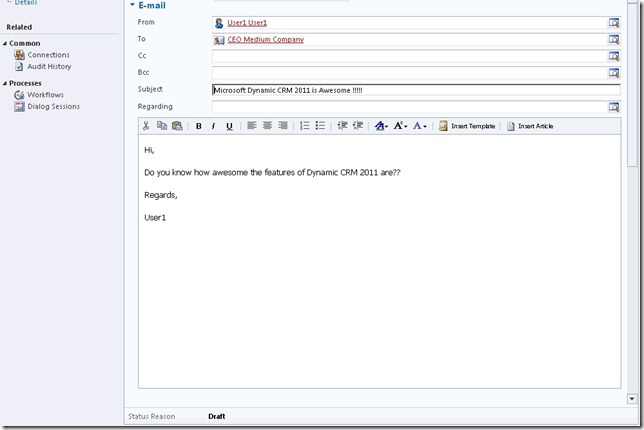Insert a numbered list
The width and height of the screenshot is (644, 430).
[304, 126]
